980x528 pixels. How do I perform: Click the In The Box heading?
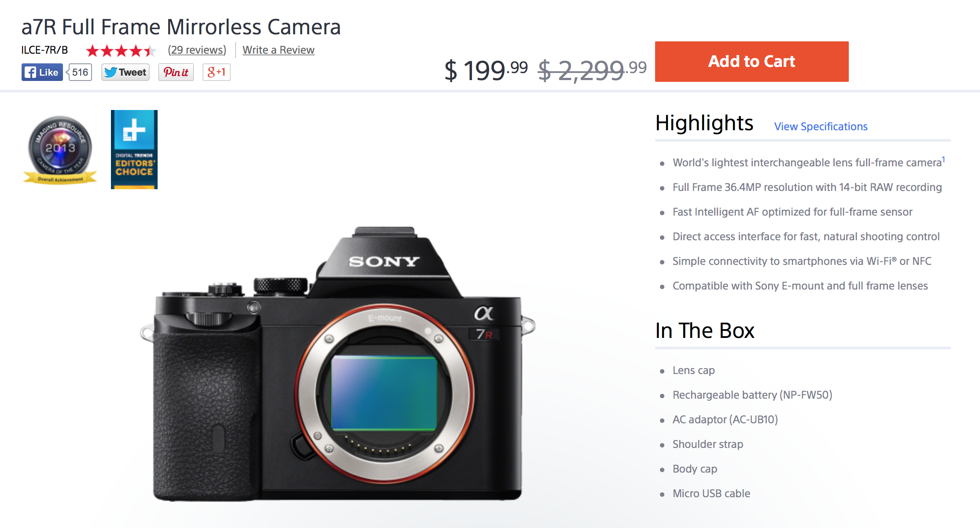pos(704,330)
